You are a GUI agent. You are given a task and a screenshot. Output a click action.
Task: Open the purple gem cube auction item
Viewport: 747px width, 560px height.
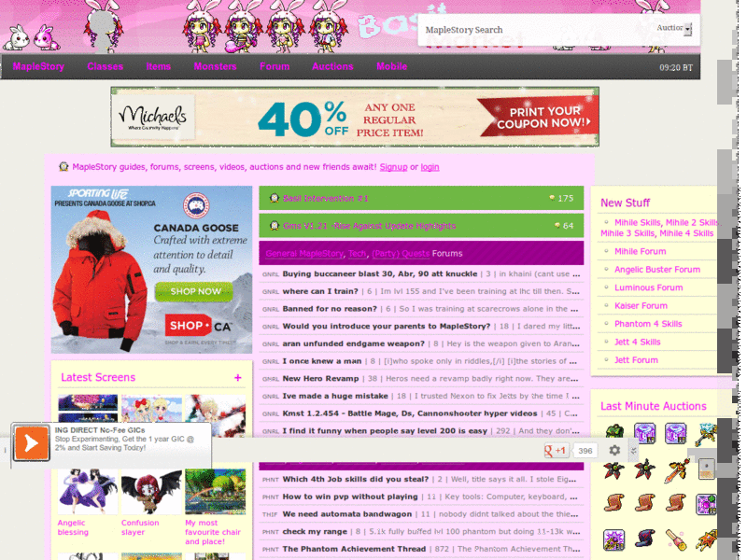click(706, 504)
